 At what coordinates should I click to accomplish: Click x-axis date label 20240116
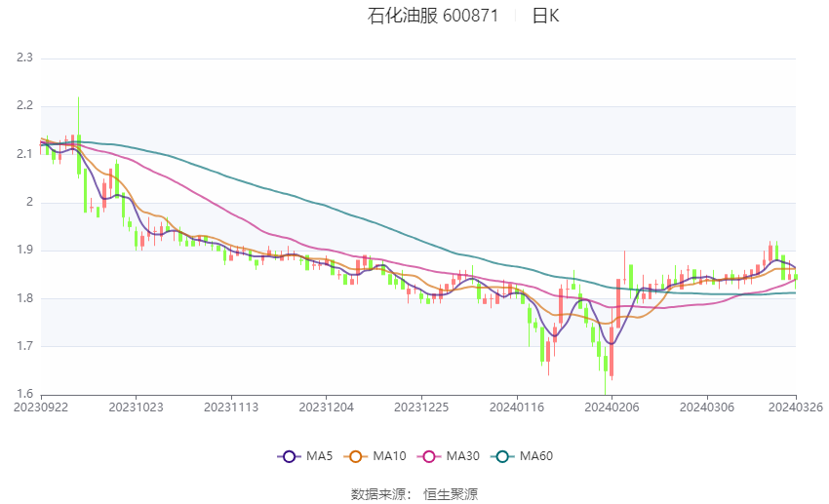[x=517, y=407]
